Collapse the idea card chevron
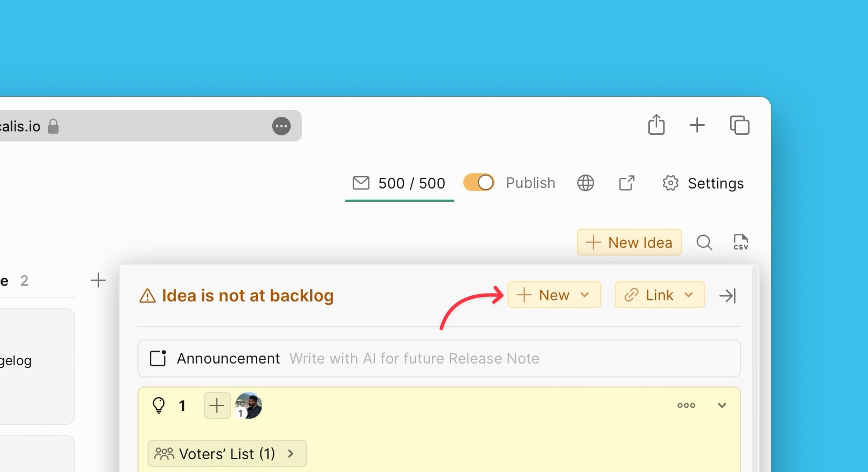This screenshot has width=868, height=472. 722,405
